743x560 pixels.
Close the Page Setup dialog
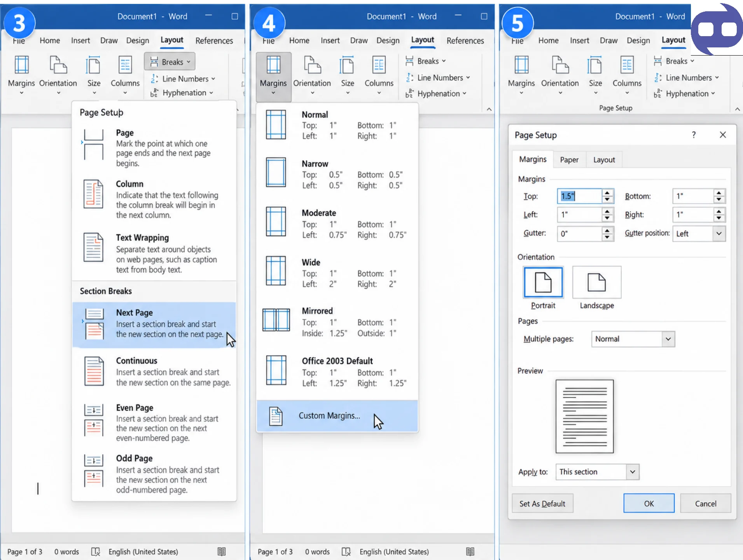(723, 135)
